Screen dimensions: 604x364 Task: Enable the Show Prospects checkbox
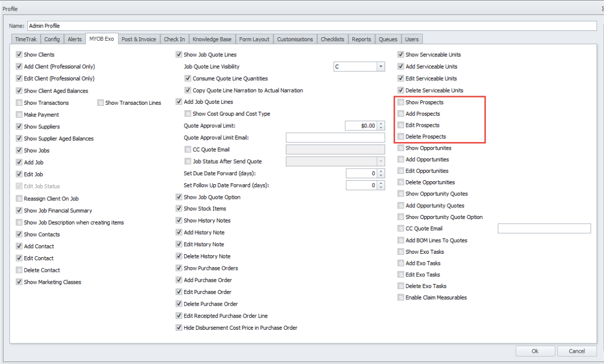click(x=401, y=102)
